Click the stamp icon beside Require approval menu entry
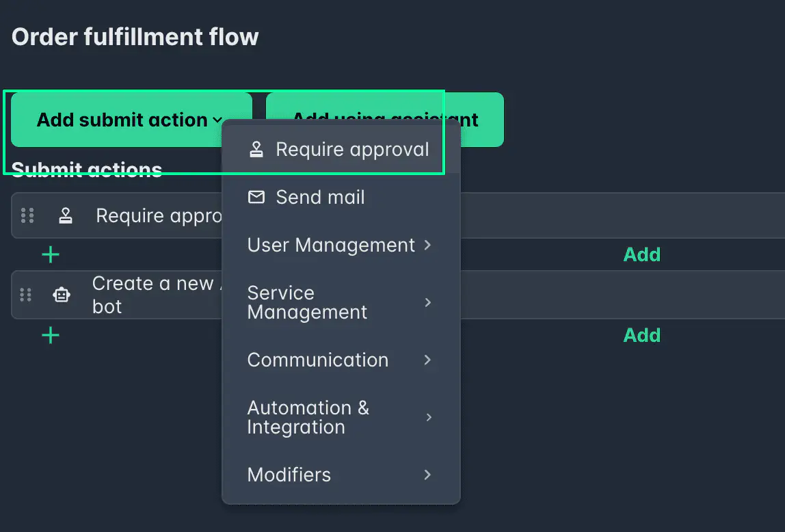The width and height of the screenshot is (785, 532). tap(256, 148)
